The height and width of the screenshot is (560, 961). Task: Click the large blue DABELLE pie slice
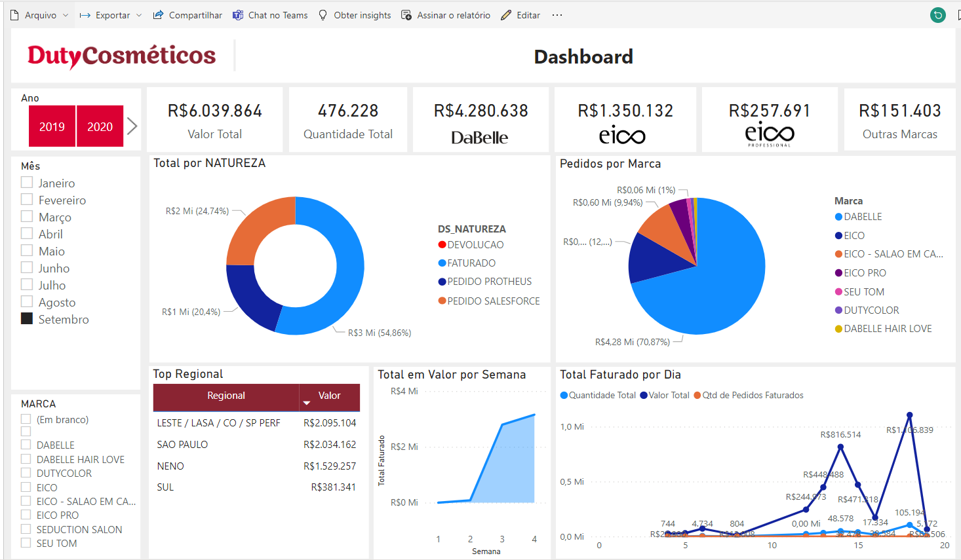click(715, 282)
